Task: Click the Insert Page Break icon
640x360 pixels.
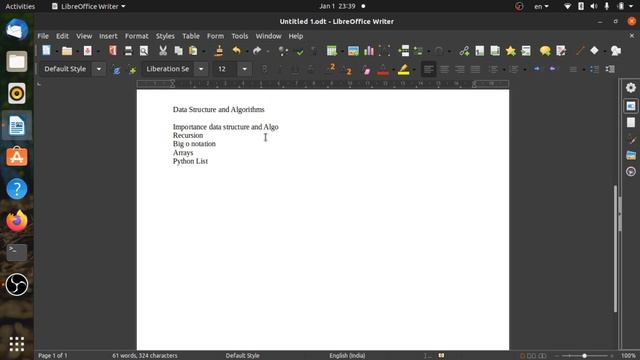Action: click(x=404, y=51)
